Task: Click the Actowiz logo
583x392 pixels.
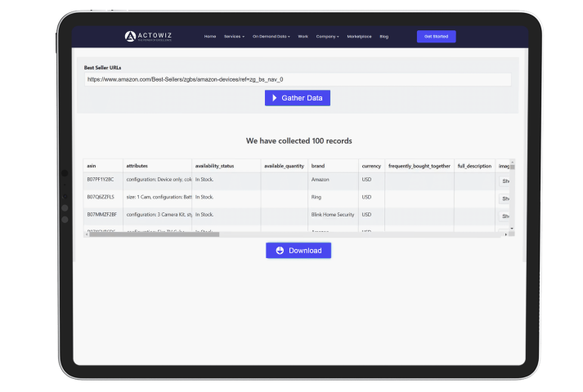Action: pyautogui.click(x=148, y=37)
